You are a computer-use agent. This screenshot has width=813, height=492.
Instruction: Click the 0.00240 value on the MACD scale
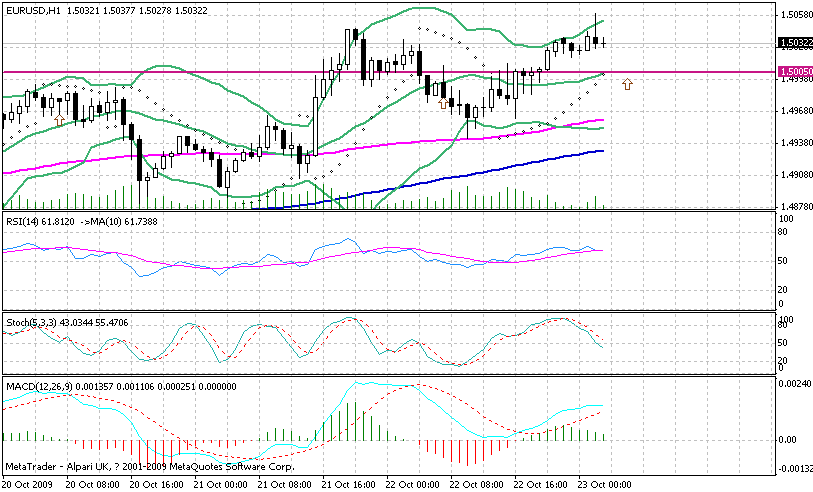pyautogui.click(x=795, y=384)
